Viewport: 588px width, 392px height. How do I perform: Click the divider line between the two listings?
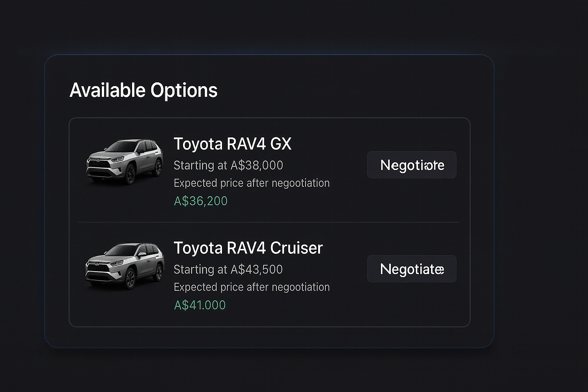[x=269, y=222]
